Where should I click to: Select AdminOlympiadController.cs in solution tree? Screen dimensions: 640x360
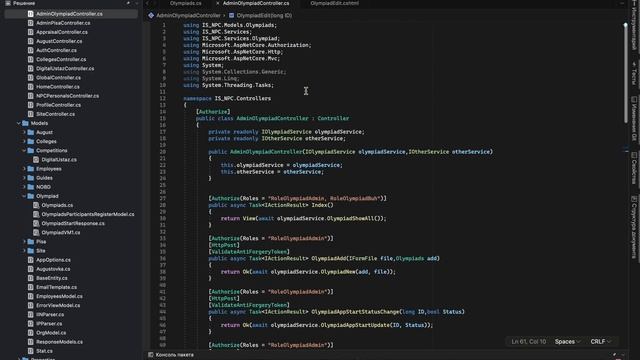(x=69, y=14)
